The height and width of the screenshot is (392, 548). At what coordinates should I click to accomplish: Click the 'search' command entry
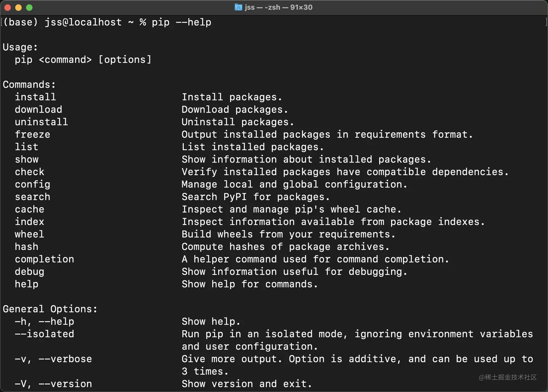33,197
